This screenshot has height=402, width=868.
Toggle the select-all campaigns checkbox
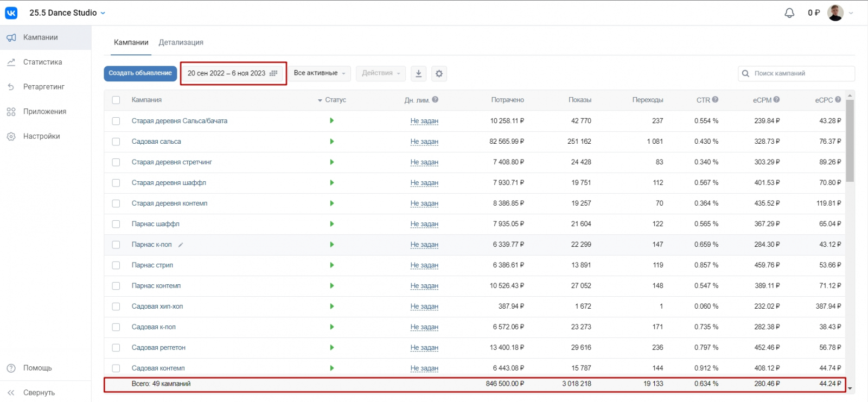[x=116, y=100]
